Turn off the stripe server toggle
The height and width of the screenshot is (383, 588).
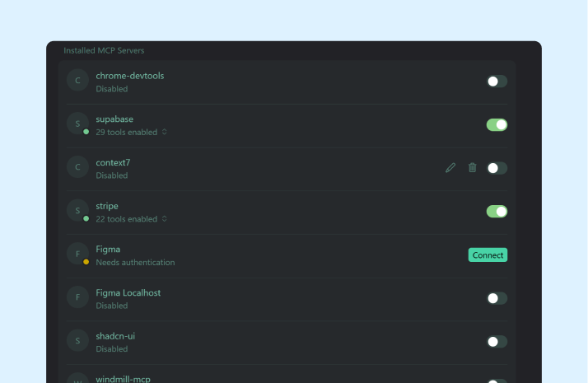point(497,212)
